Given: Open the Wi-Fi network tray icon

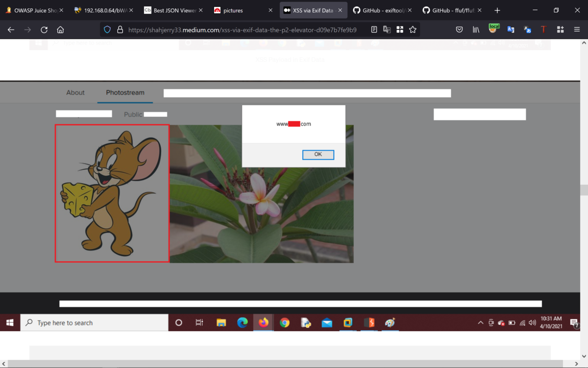Looking at the screenshot, I should (x=522, y=323).
